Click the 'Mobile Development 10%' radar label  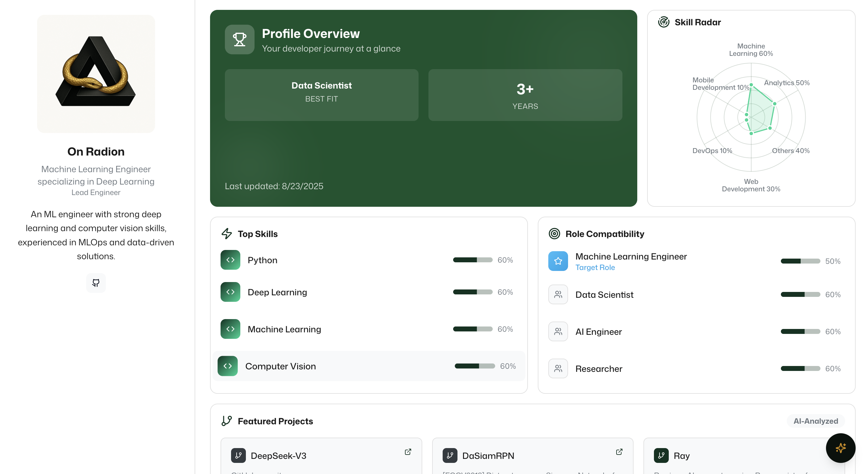(x=720, y=84)
